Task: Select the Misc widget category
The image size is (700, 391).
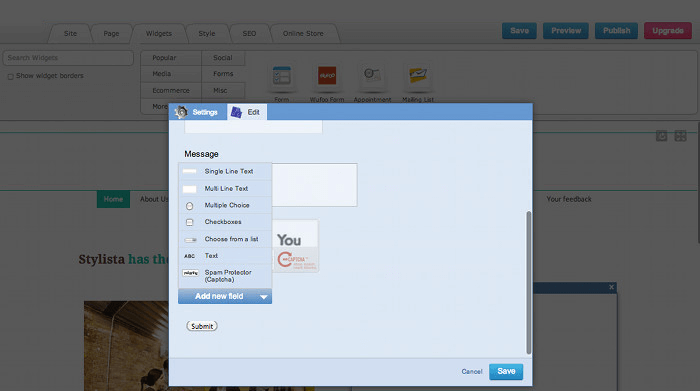Action: click(x=223, y=91)
